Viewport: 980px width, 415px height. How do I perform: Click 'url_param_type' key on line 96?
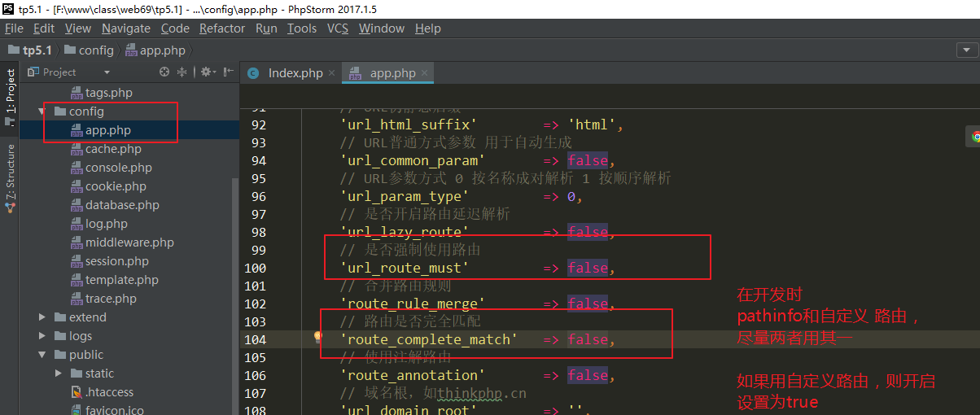[405, 196]
